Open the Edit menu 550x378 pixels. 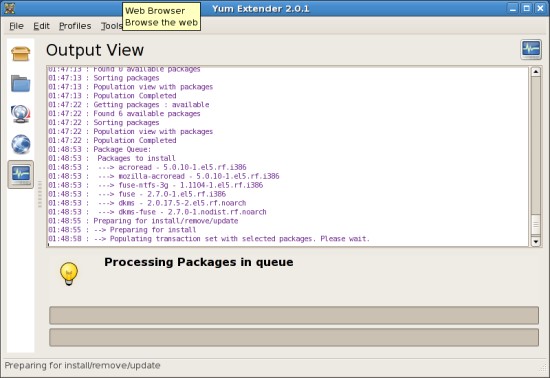point(41,26)
